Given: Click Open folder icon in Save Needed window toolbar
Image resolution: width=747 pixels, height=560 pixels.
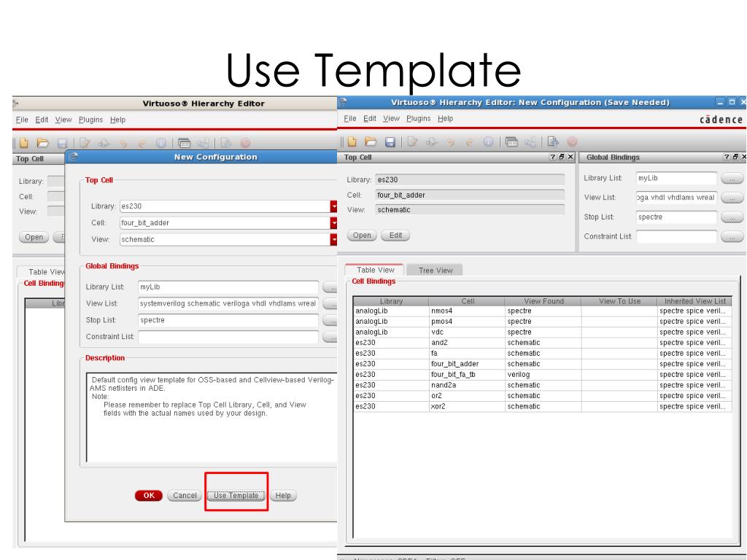Looking at the screenshot, I should [371, 141].
